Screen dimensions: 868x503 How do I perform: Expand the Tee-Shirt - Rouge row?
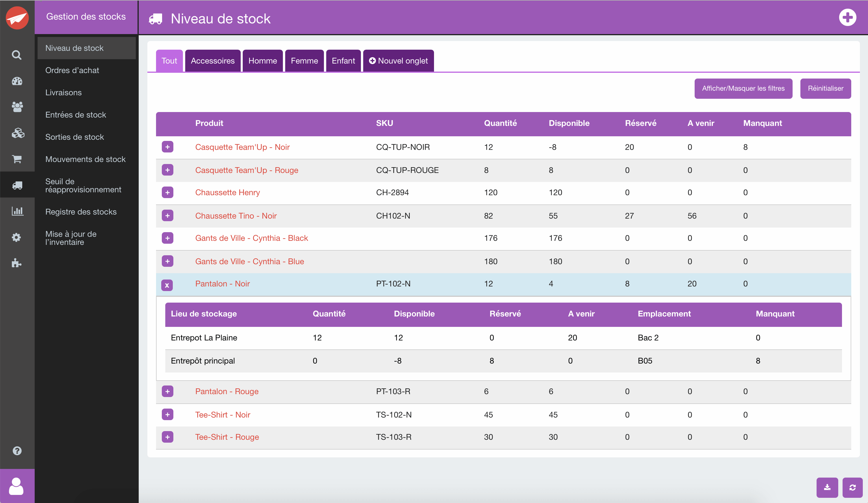coord(167,437)
